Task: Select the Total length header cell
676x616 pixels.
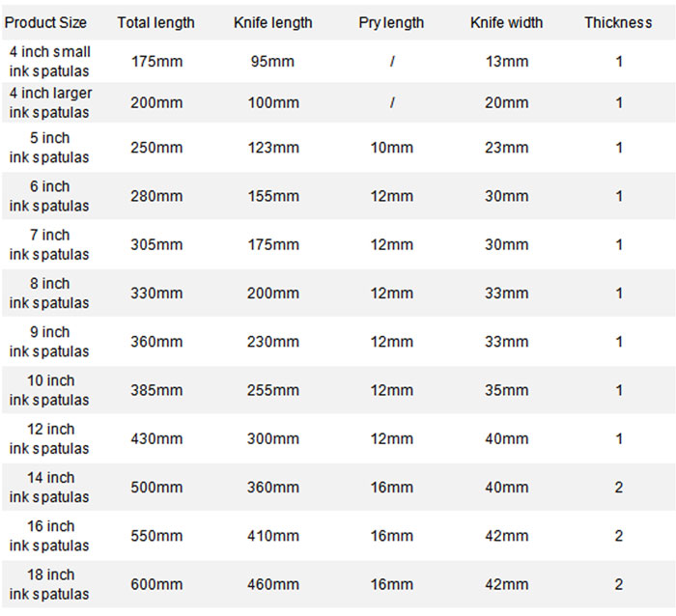Action: click(156, 22)
